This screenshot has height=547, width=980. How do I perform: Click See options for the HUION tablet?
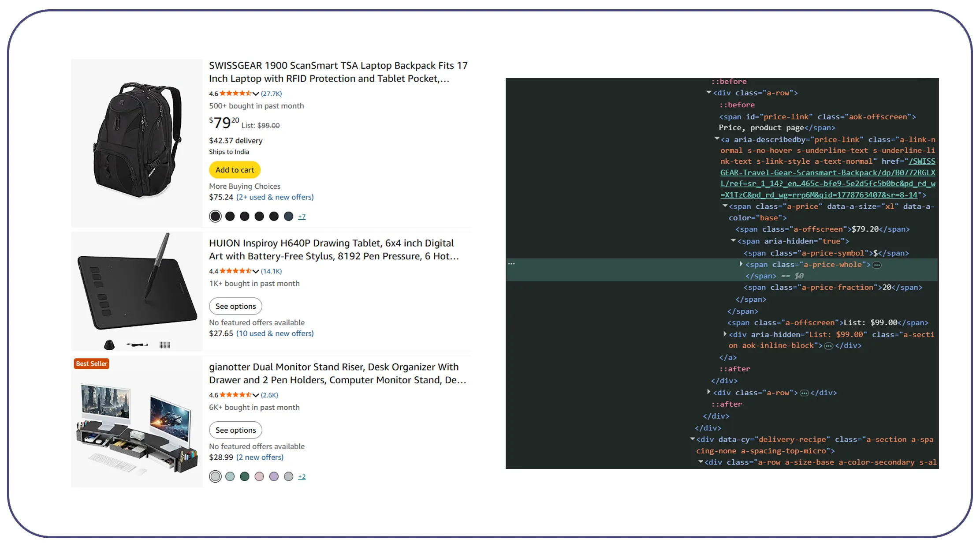point(235,306)
